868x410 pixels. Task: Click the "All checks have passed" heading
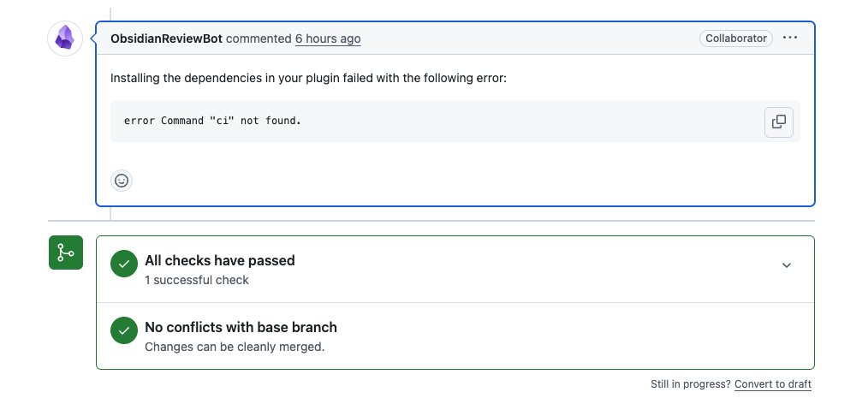tap(219, 260)
